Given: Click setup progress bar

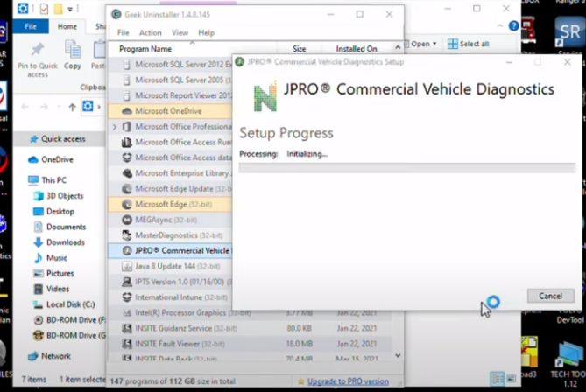Looking at the screenshot, I should tap(407, 168).
